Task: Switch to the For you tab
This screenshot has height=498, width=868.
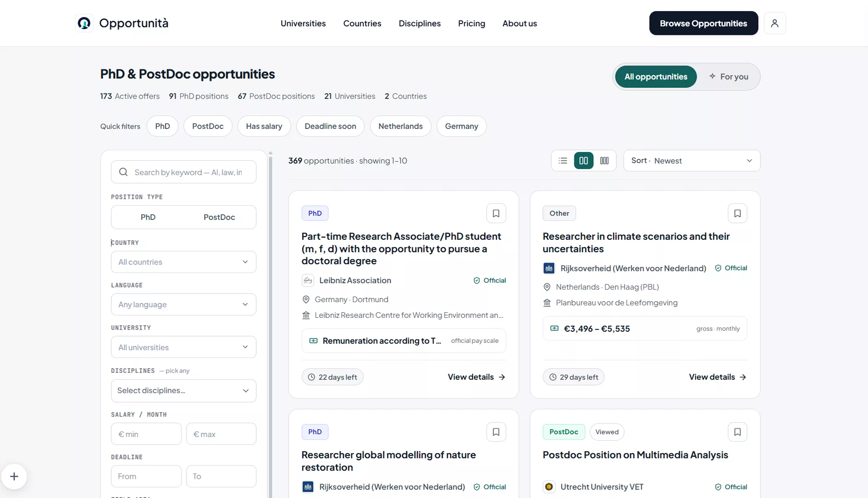Action: [x=729, y=77]
